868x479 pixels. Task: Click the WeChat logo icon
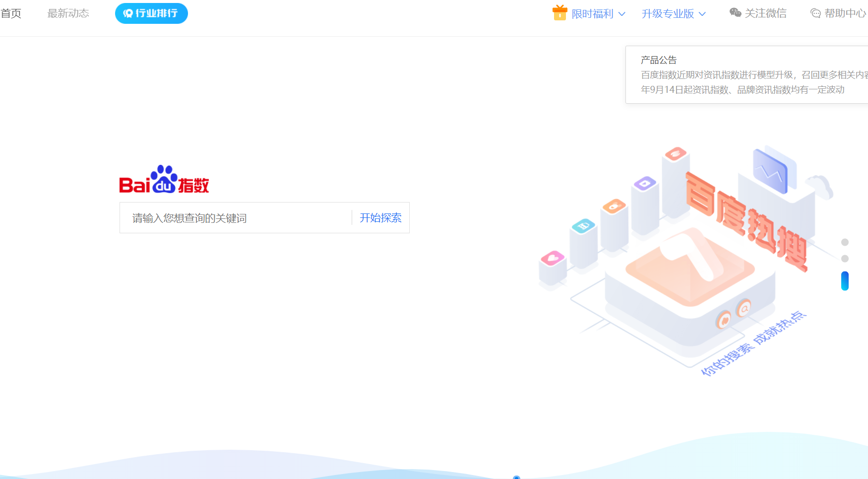(735, 13)
